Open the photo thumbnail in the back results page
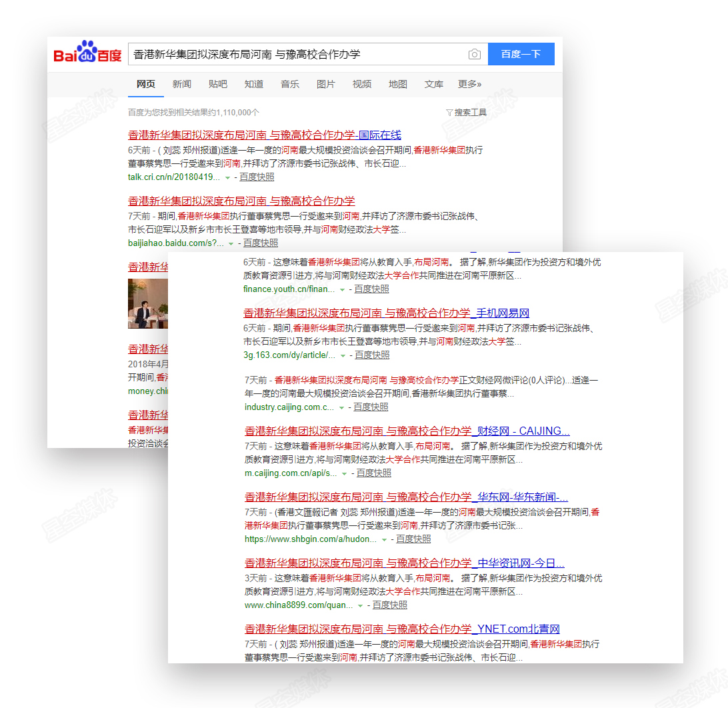The width and height of the screenshot is (728, 708). click(x=148, y=303)
